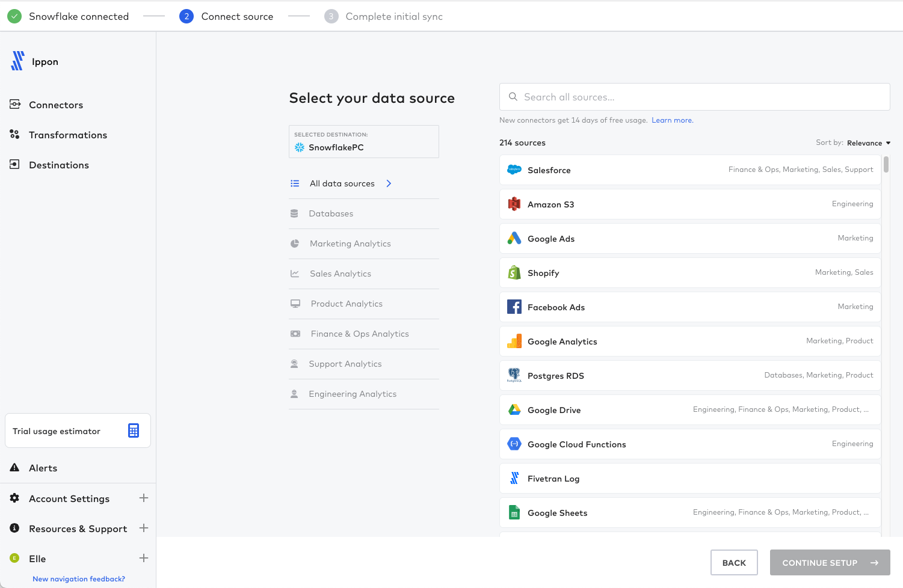This screenshot has height=588, width=903.
Task: Choose Shopify source row
Action: (690, 272)
